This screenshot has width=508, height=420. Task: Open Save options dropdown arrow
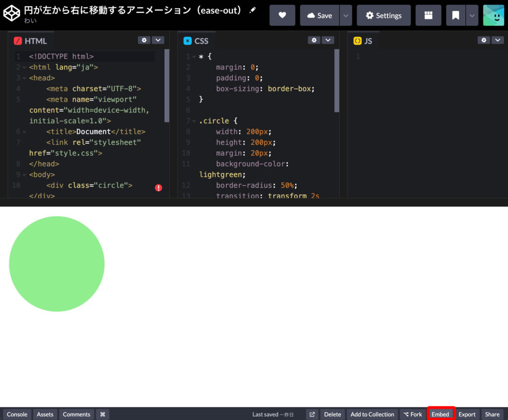(x=346, y=15)
